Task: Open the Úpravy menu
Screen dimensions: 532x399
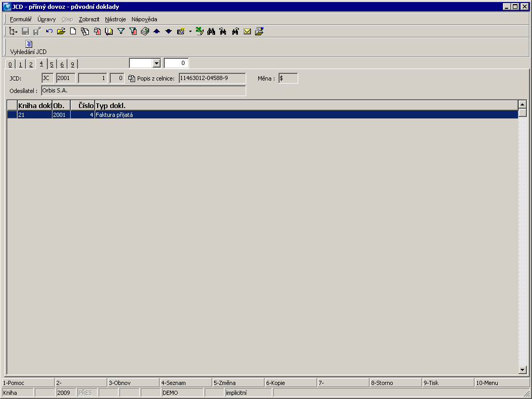Action: (x=46, y=19)
